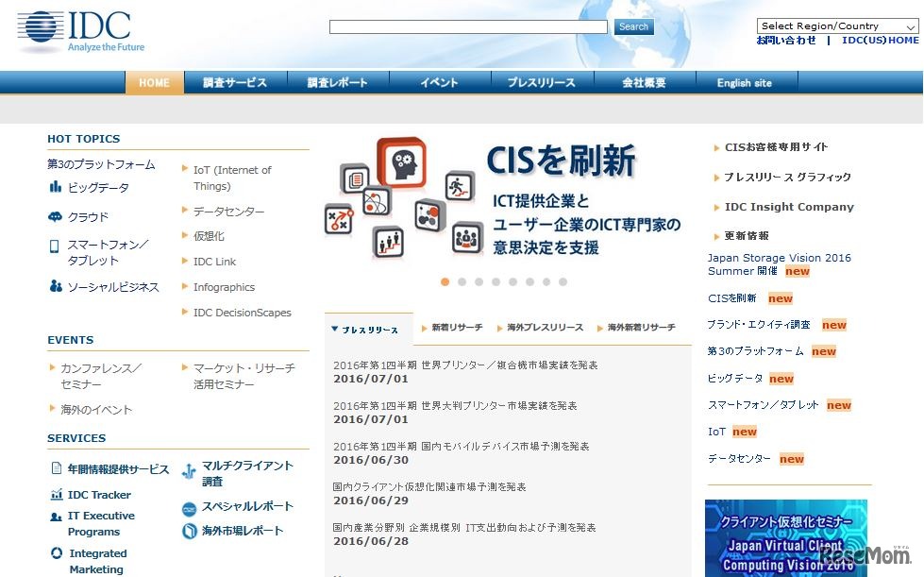The width and height of the screenshot is (924, 577).
Task: Open the カンファレンス／セミナー events link
Action: (x=101, y=376)
